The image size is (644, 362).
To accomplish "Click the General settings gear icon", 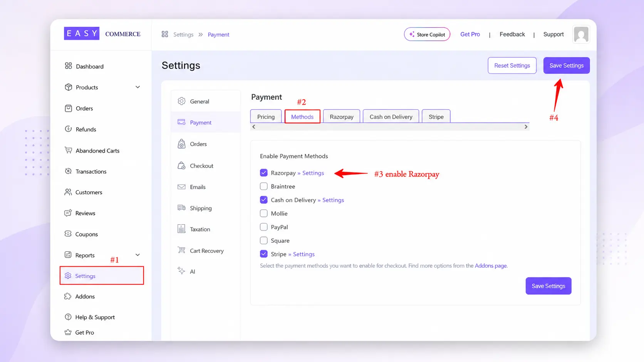I will pos(181,101).
